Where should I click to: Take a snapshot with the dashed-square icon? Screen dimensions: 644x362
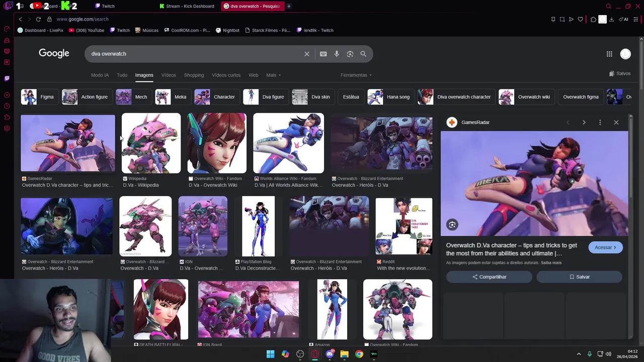click(x=562, y=19)
